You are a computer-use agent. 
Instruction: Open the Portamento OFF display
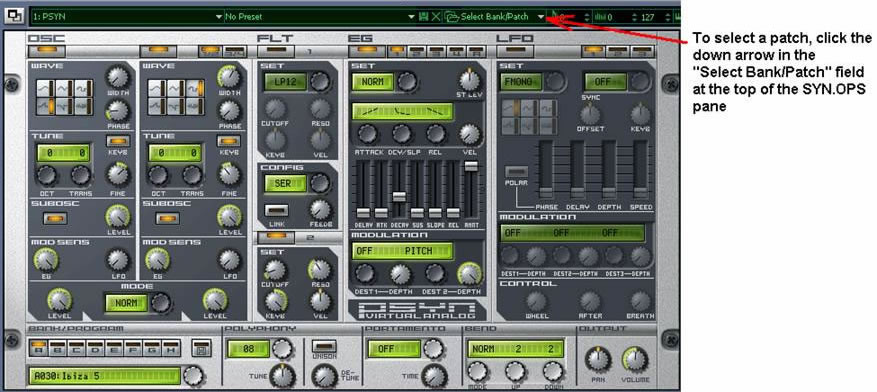(x=393, y=349)
